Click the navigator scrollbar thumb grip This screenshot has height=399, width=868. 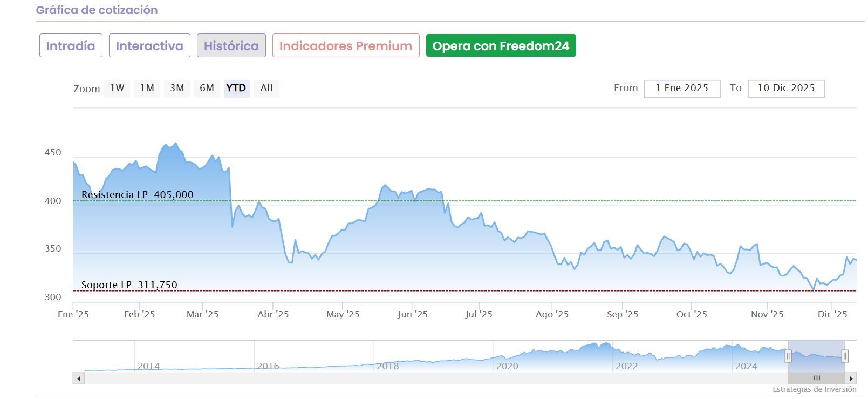tap(816, 378)
